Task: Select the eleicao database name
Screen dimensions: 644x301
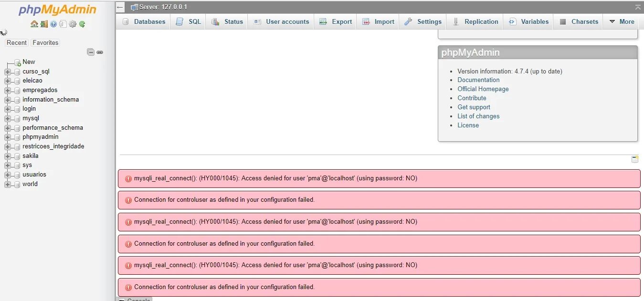Action: pyautogui.click(x=32, y=81)
